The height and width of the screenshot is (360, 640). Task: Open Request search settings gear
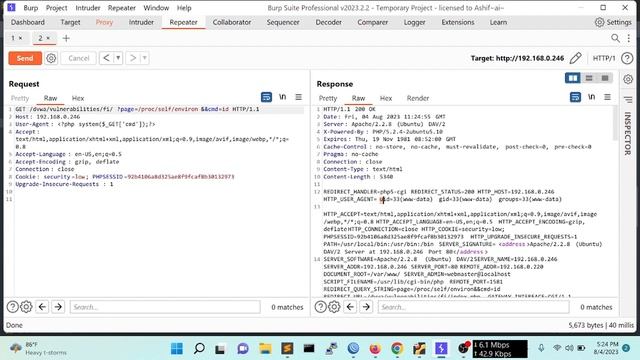coord(27,307)
